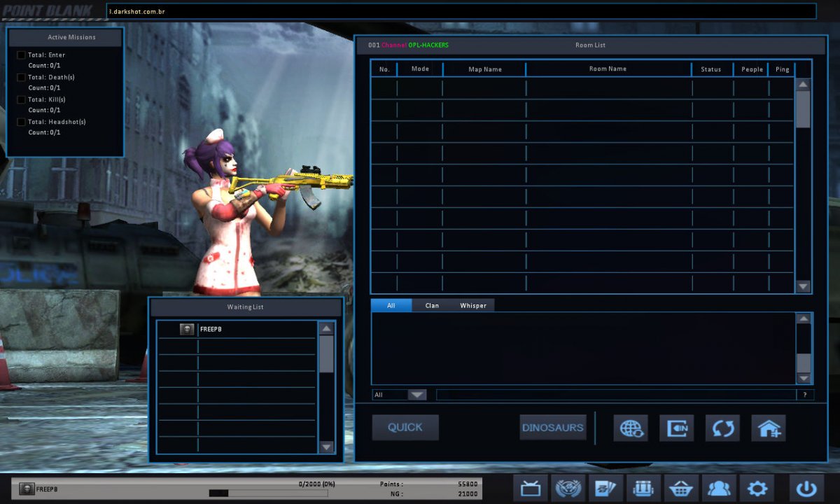Click FREEPB nickname in bottom status bar

pos(47,489)
